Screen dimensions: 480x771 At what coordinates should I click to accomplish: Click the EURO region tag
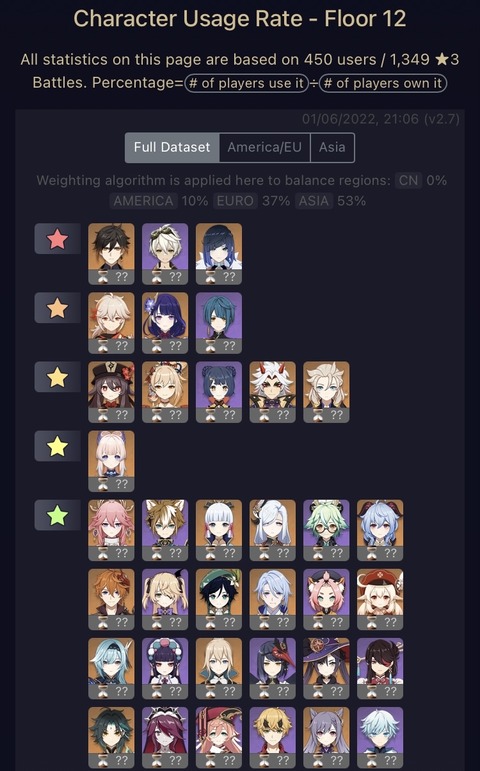pyautogui.click(x=235, y=201)
